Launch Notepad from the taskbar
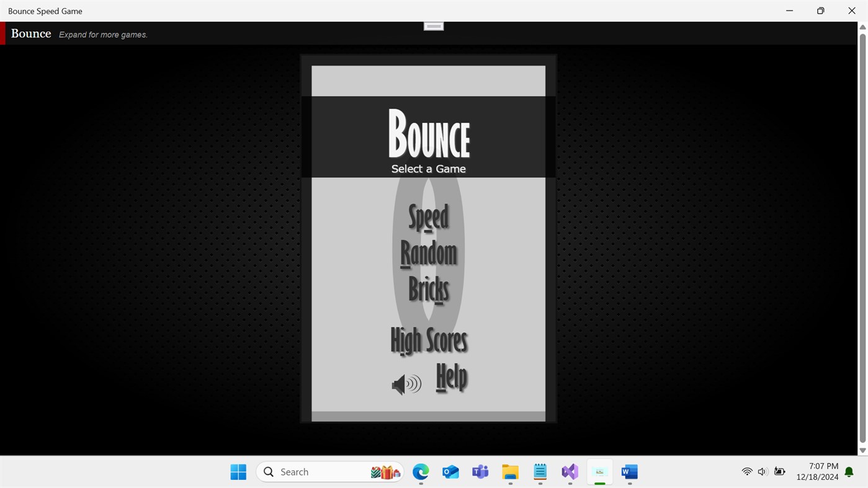 (x=539, y=471)
